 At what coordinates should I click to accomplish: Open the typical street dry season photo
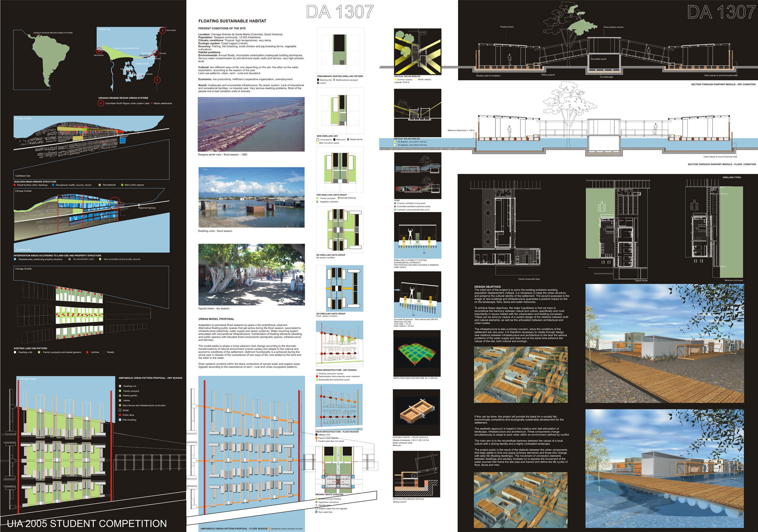pos(251,275)
